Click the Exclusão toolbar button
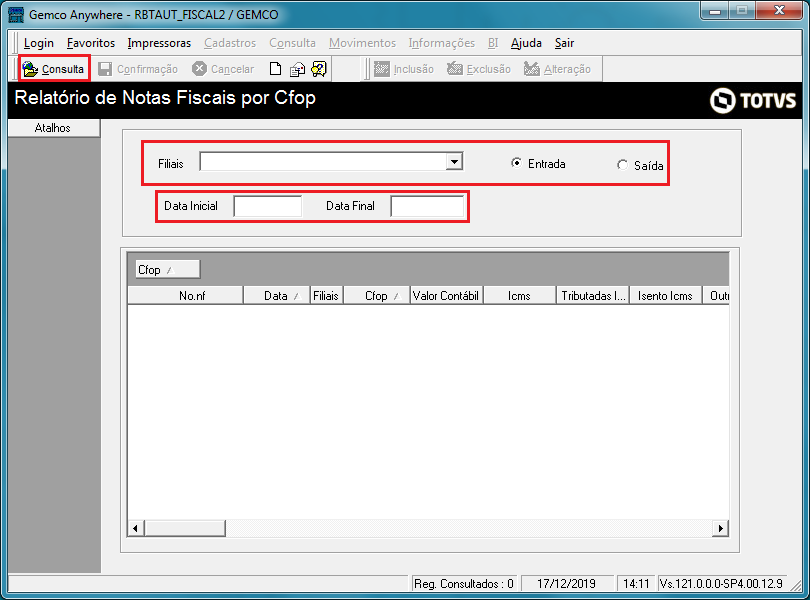The width and height of the screenshot is (810, 600). click(478, 69)
